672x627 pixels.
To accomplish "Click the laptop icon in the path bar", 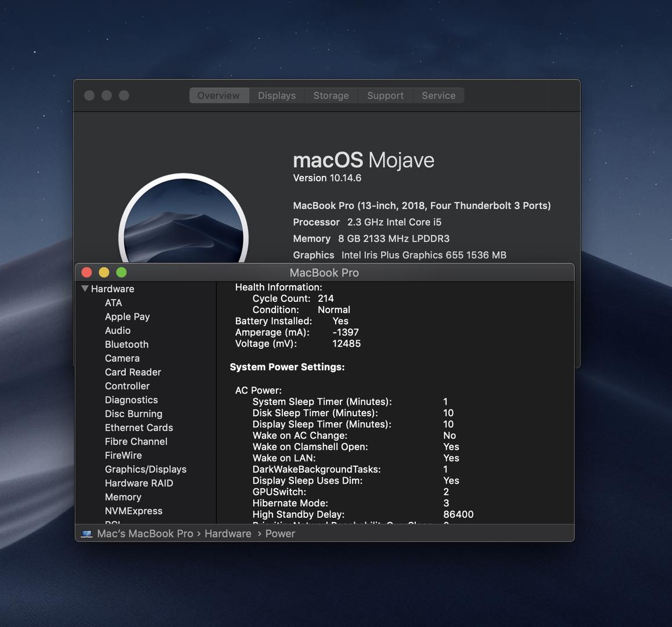I will point(87,534).
